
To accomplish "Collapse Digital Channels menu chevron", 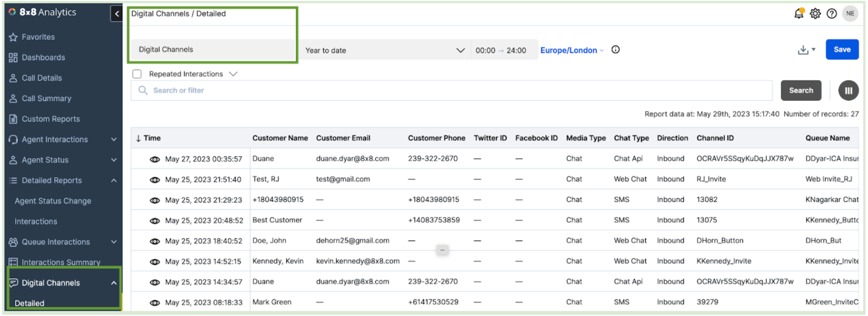I will point(114,283).
